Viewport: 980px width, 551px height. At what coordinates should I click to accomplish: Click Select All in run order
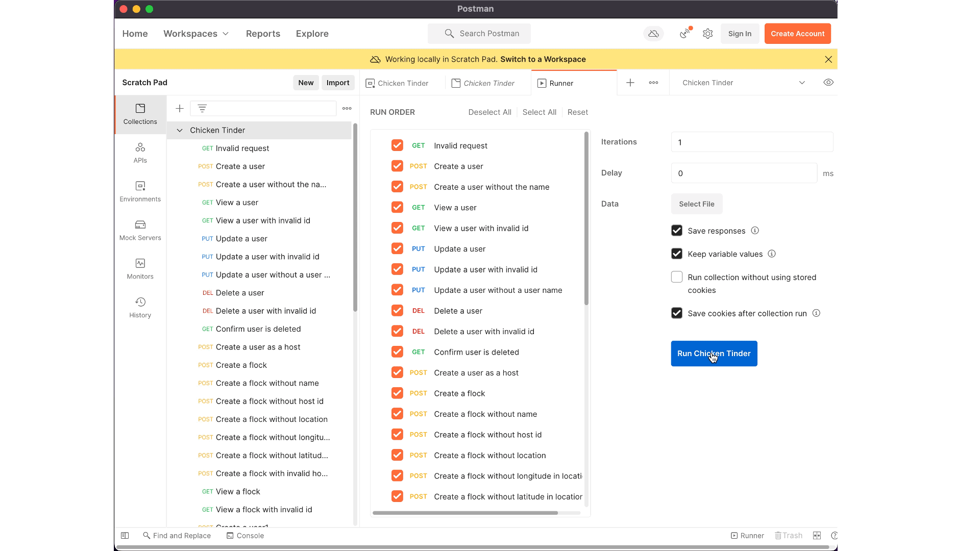[x=539, y=112]
